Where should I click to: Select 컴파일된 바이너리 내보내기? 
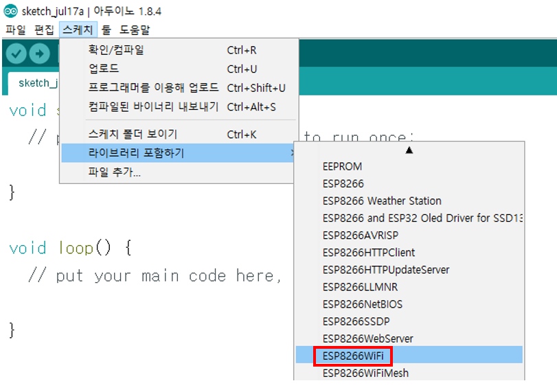point(179,107)
